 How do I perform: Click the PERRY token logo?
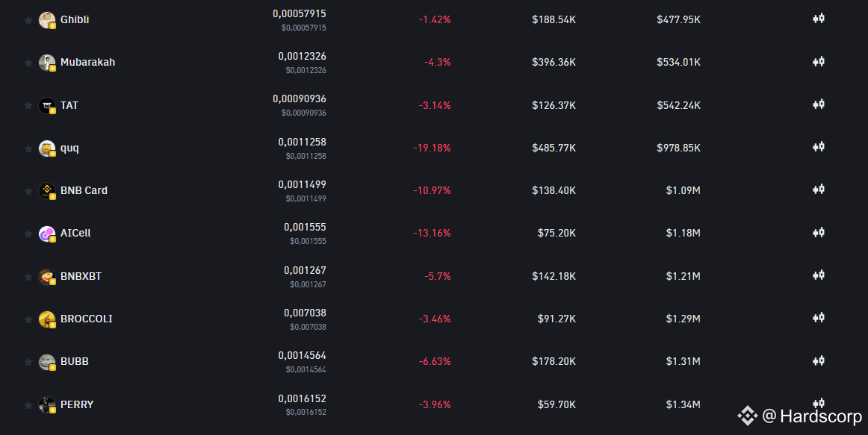pos(48,403)
